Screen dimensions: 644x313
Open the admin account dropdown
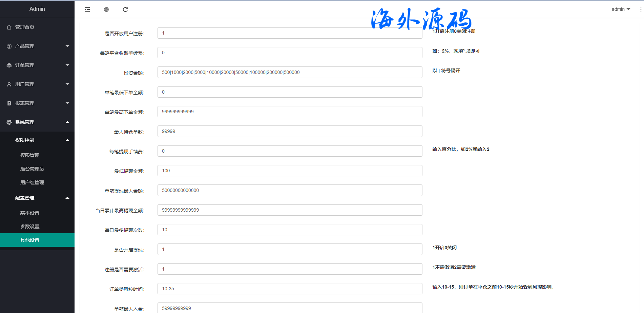point(621,9)
